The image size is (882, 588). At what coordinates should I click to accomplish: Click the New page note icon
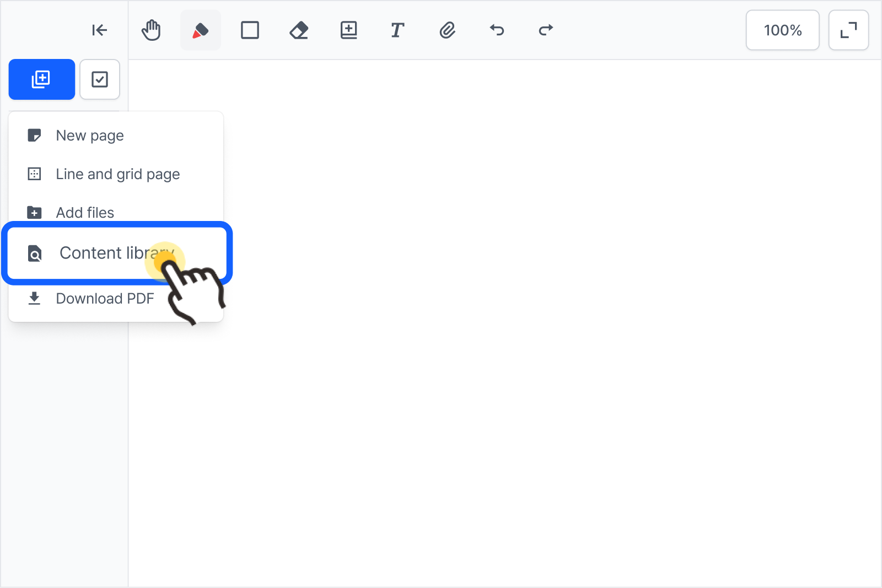point(34,136)
